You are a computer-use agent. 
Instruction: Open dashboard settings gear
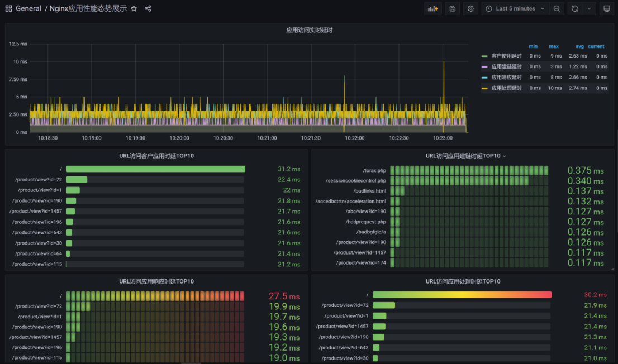(x=470, y=9)
